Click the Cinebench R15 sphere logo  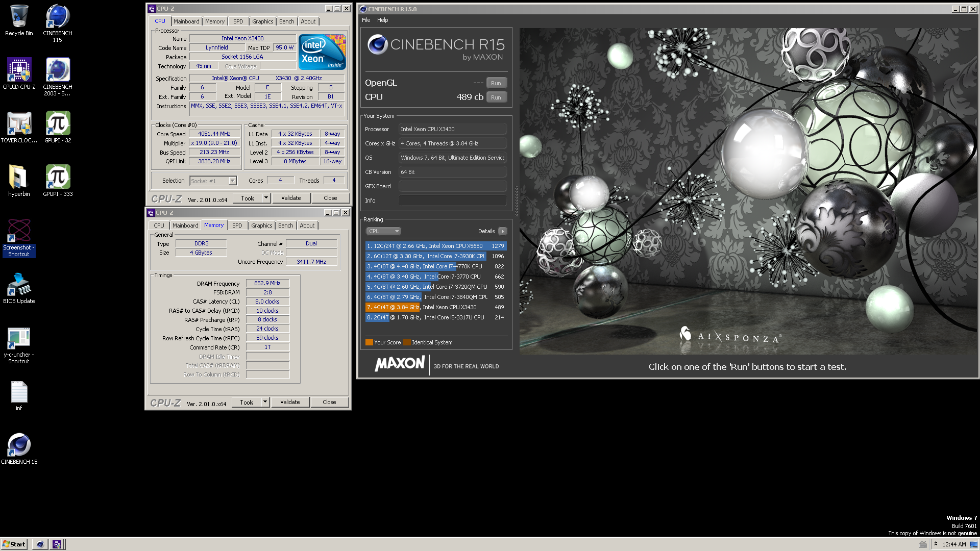[x=378, y=45]
